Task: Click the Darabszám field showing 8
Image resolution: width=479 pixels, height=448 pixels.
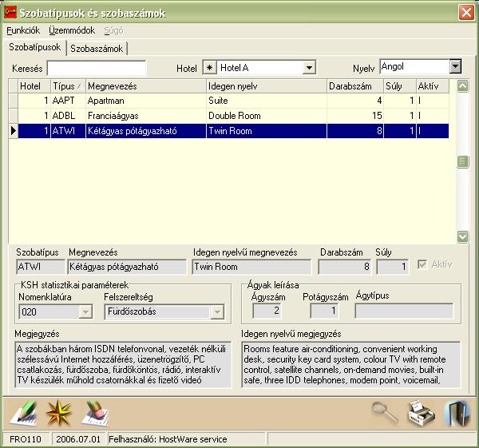Action: click(344, 267)
